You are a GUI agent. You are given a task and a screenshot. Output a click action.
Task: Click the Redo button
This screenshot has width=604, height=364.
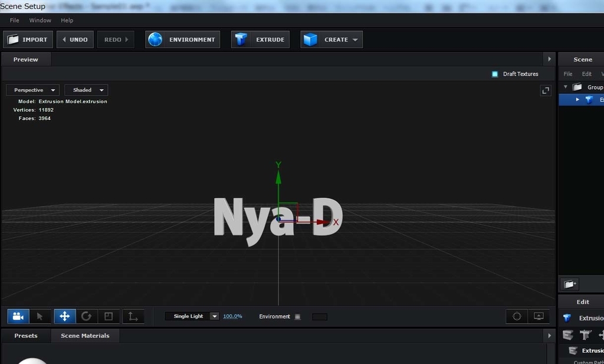click(116, 40)
